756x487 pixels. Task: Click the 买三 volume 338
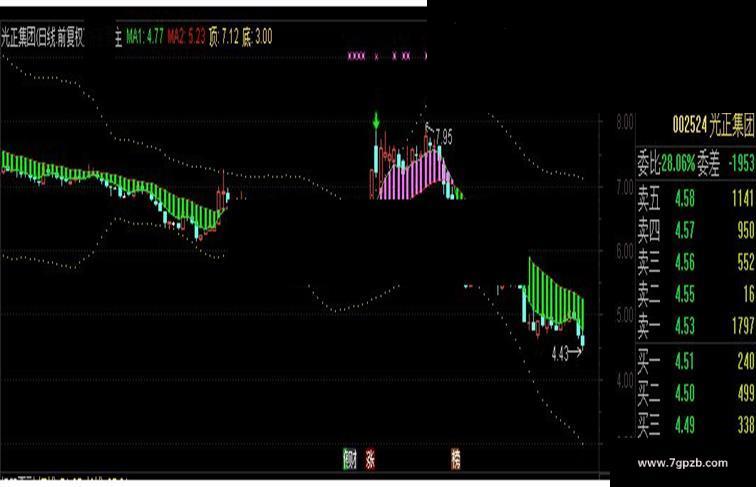click(746, 425)
